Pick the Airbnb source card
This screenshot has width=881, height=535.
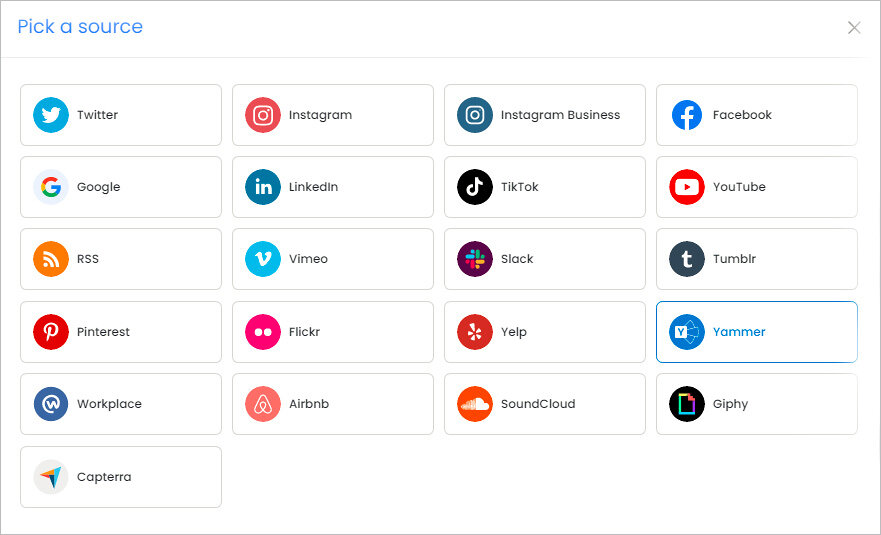point(333,404)
